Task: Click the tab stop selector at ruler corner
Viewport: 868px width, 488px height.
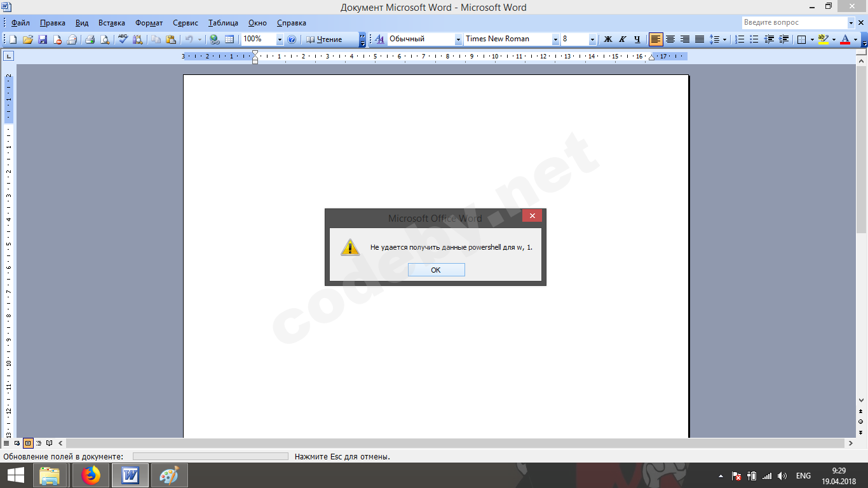Action: click(8, 57)
